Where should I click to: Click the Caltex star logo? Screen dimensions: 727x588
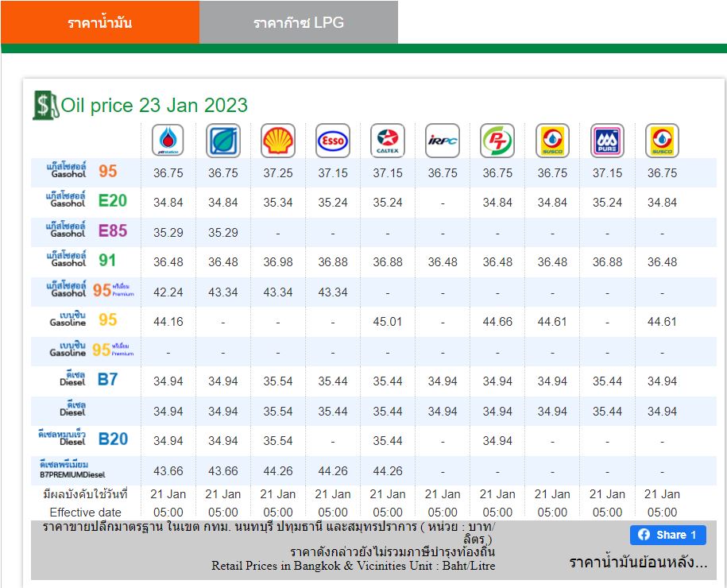pyautogui.click(x=388, y=141)
